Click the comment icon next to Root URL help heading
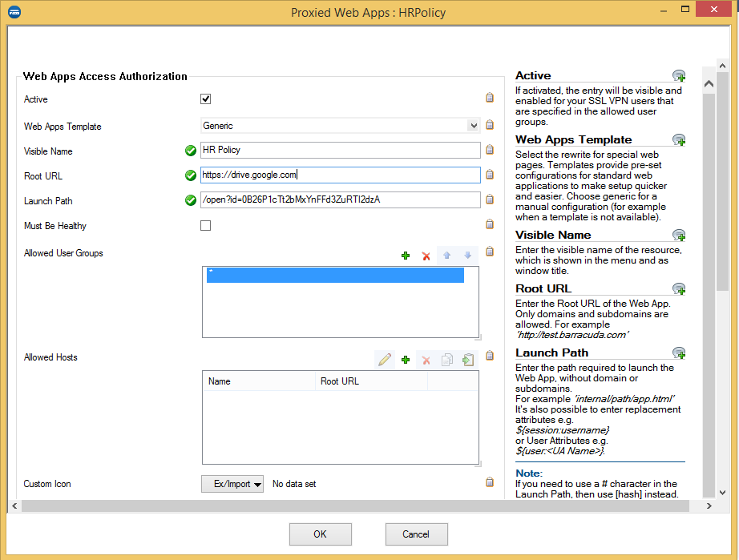 [679, 288]
